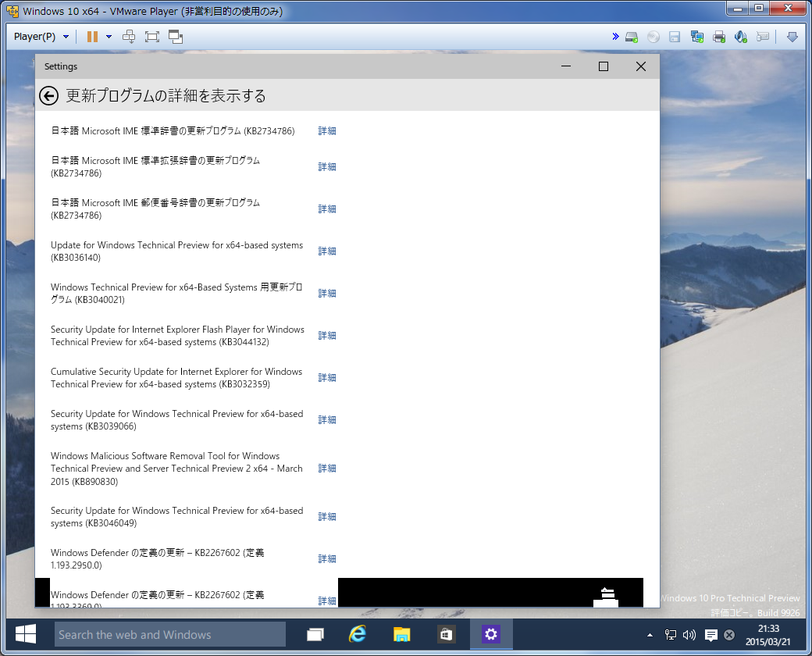Maximize the Settings window
Image resolution: width=812 pixels, height=656 pixels.
pos(604,66)
